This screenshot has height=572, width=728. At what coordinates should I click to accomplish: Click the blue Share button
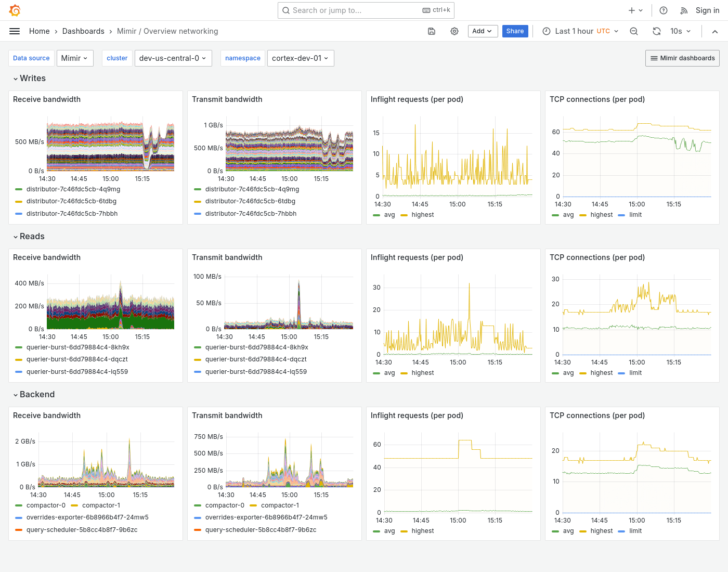coord(515,31)
